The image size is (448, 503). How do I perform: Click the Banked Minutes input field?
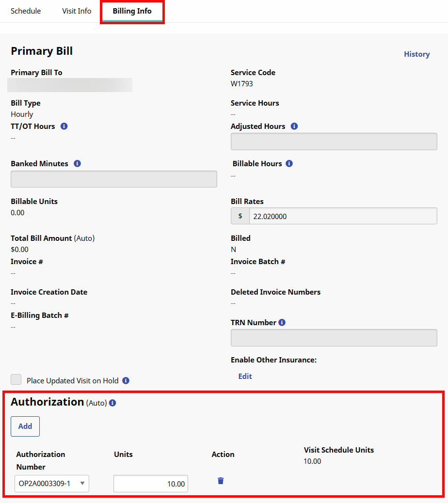pos(114,179)
